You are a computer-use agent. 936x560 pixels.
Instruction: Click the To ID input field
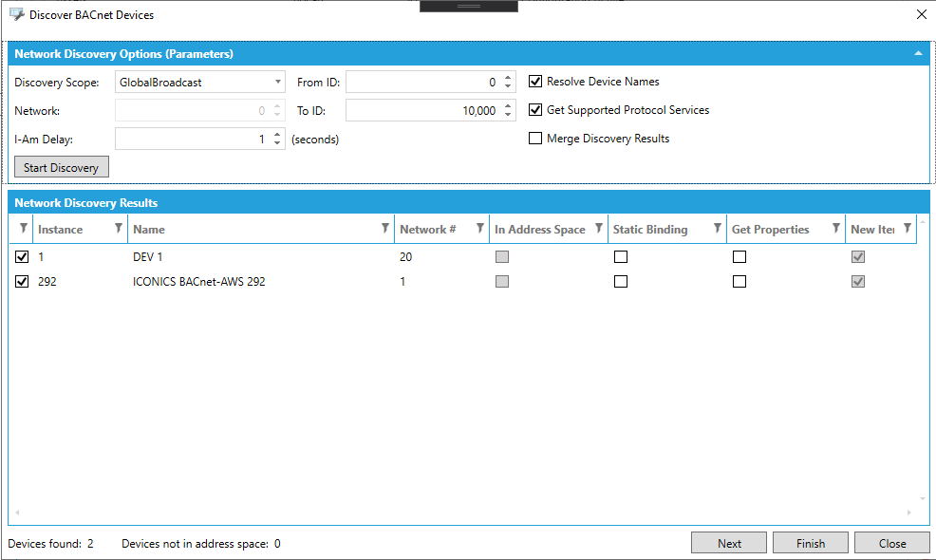point(422,111)
